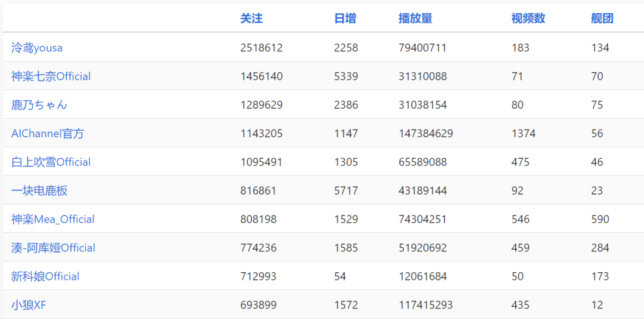Sort table by 播放量 column header
Screen dimensions: 644x320
[415, 19]
